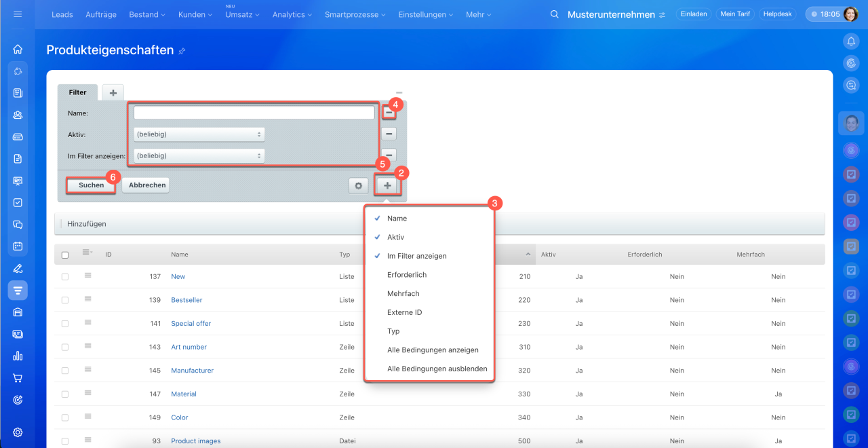Image resolution: width=868 pixels, height=448 pixels.
Task: Expand the Im Filter anzeigen dropdown
Action: [x=199, y=156]
